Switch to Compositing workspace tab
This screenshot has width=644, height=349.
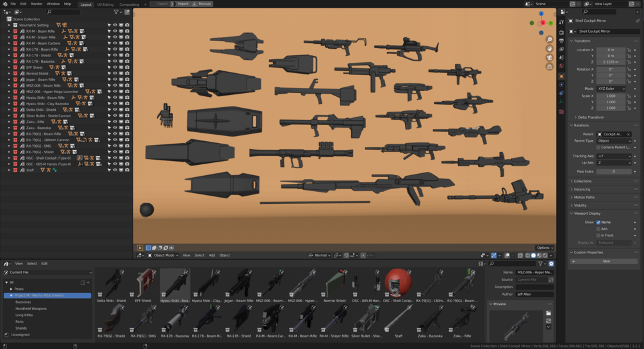(x=129, y=4)
